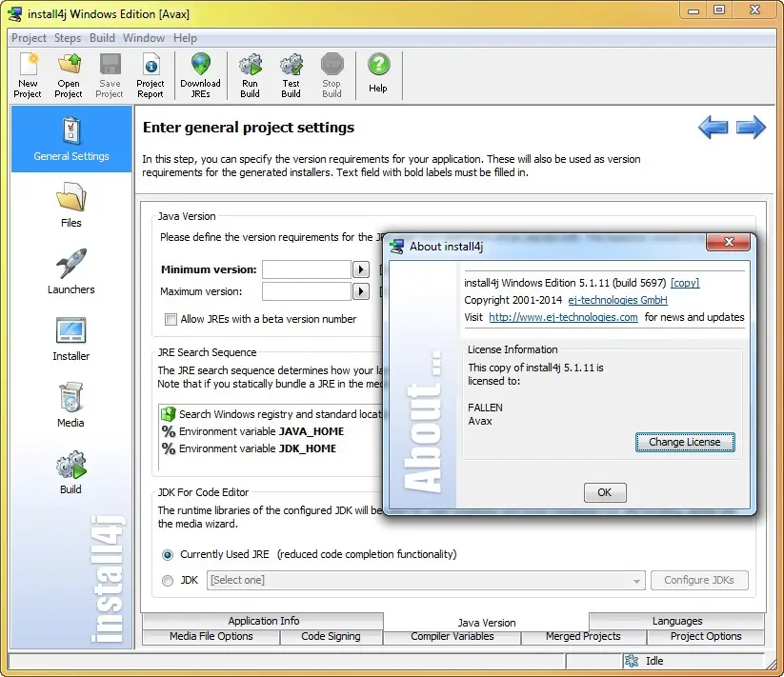Image resolution: width=784 pixels, height=677 pixels.
Task: Click the Configure JDKs button
Action: 699,581
